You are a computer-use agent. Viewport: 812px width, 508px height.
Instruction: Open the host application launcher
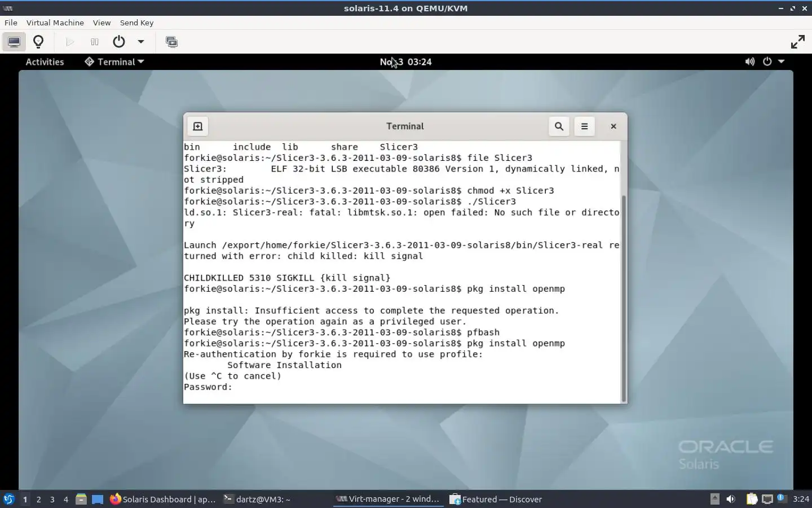[8, 499]
